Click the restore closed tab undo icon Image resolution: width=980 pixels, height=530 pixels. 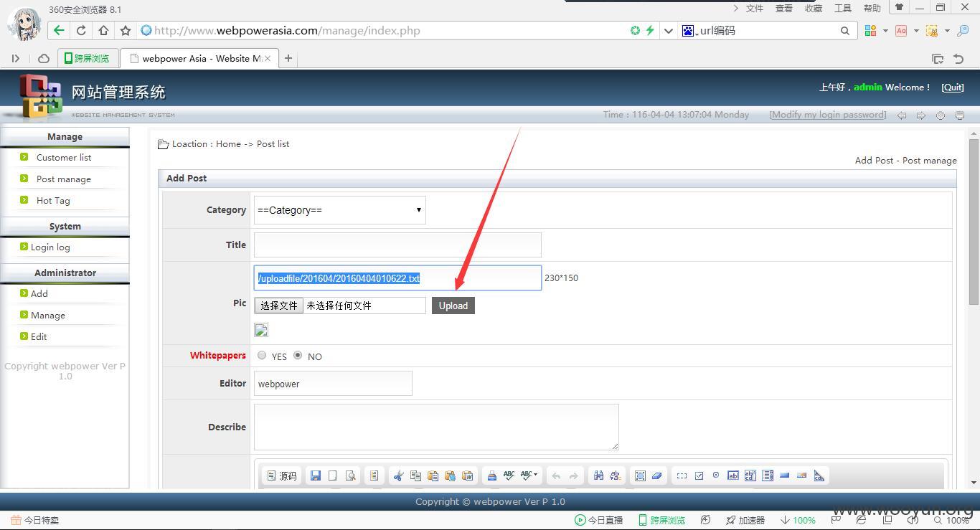pos(958,59)
